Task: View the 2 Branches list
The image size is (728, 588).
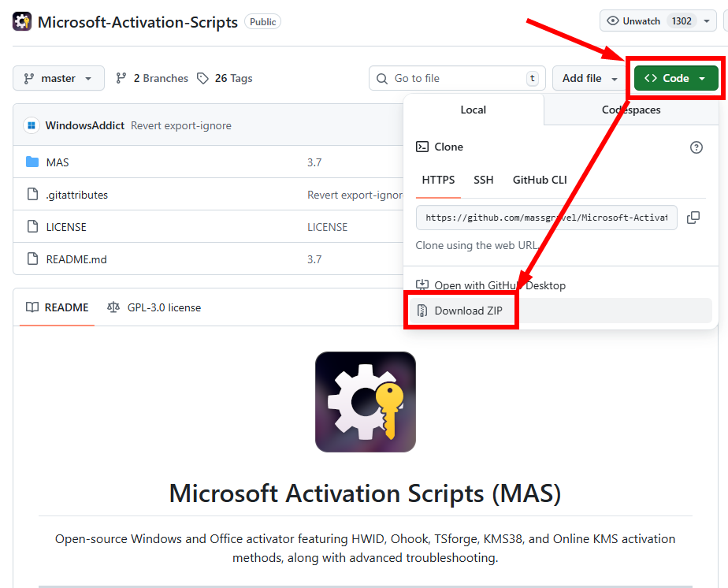Action: click(x=152, y=79)
